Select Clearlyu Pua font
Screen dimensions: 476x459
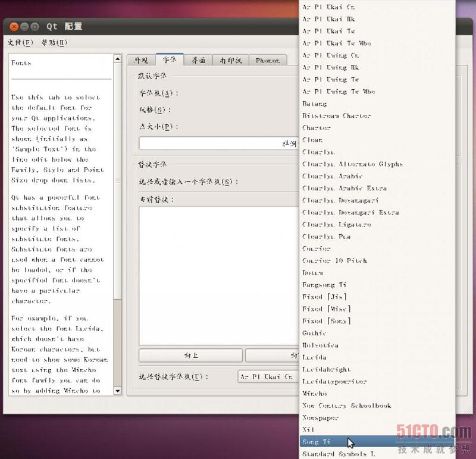coord(377,236)
